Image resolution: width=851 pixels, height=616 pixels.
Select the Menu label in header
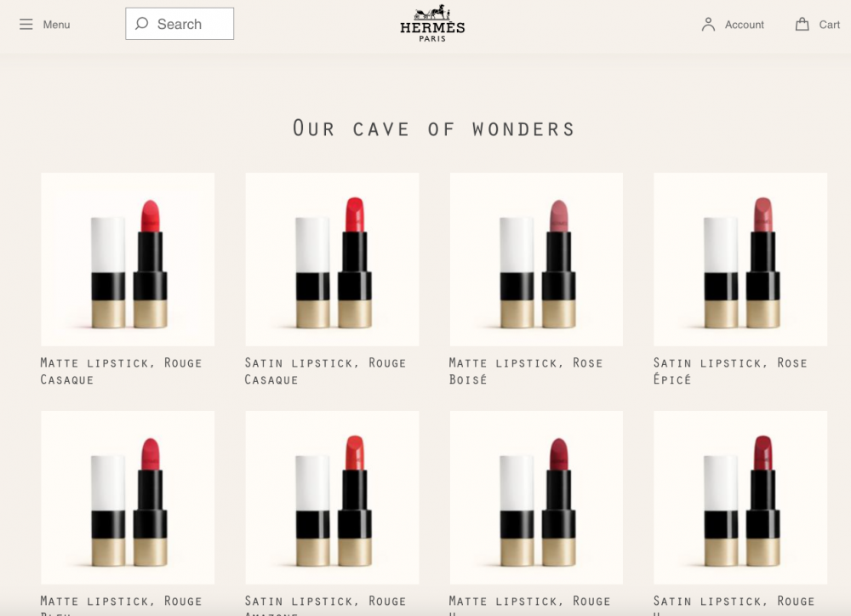pyautogui.click(x=56, y=25)
